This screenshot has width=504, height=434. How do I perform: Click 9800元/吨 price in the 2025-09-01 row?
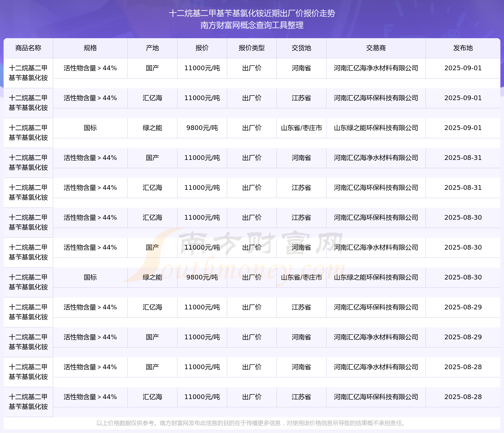pos(202,128)
